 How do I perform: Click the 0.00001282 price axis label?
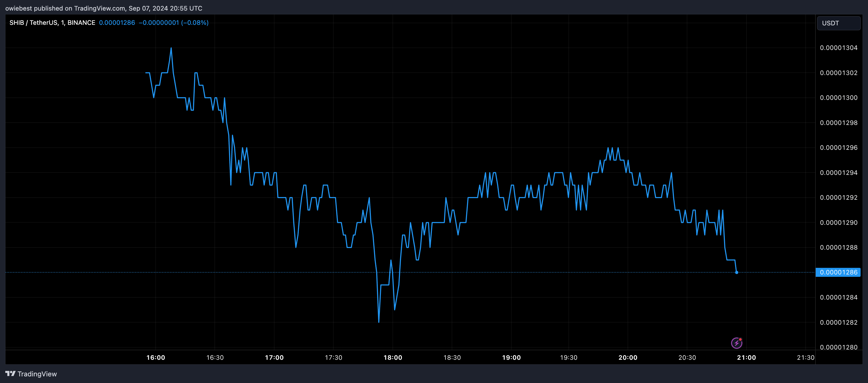pos(839,322)
